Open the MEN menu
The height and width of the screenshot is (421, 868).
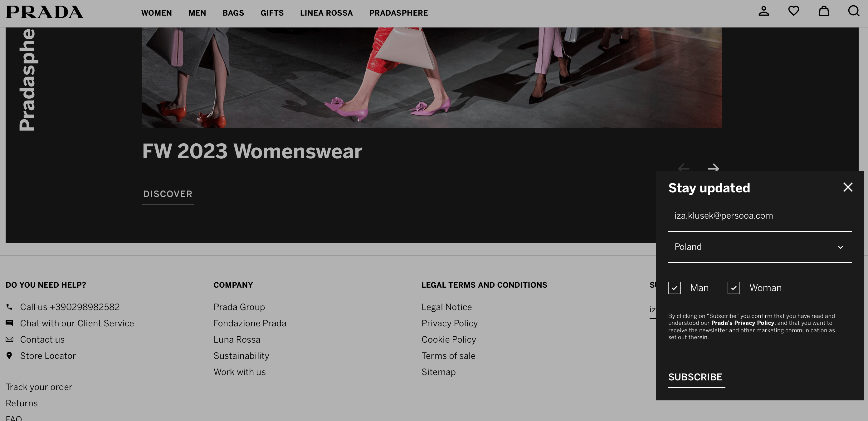coord(197,13)
